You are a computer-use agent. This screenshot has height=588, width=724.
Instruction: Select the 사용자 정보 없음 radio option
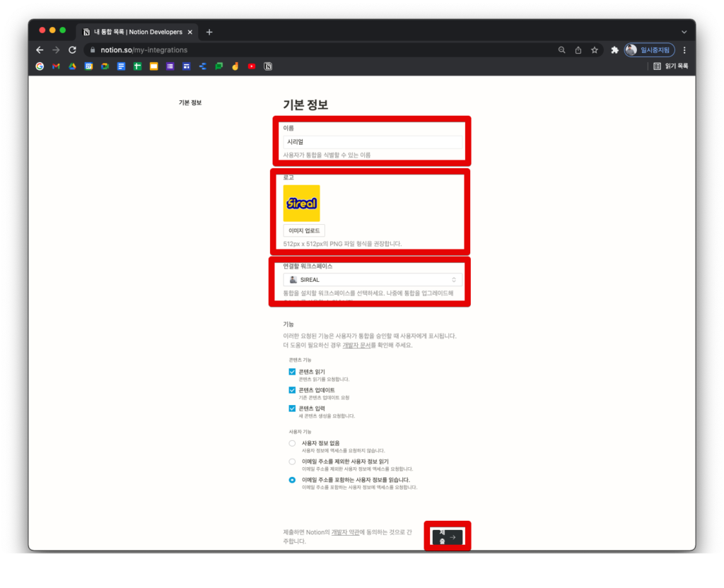click(292, 443)
